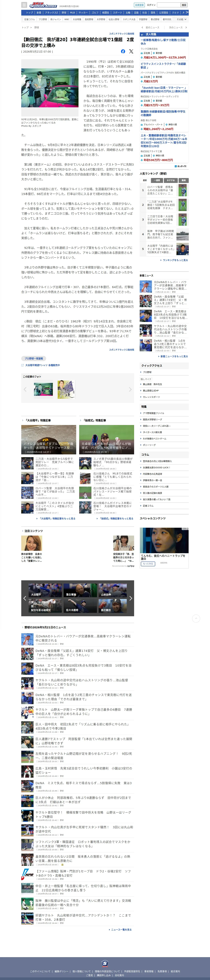Select 芸能 in the main navigation

click(x=136, y=13)
